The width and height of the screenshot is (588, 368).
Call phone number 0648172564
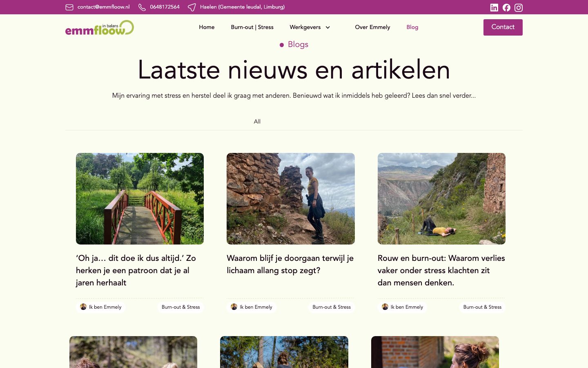click(x=165, y=7)
